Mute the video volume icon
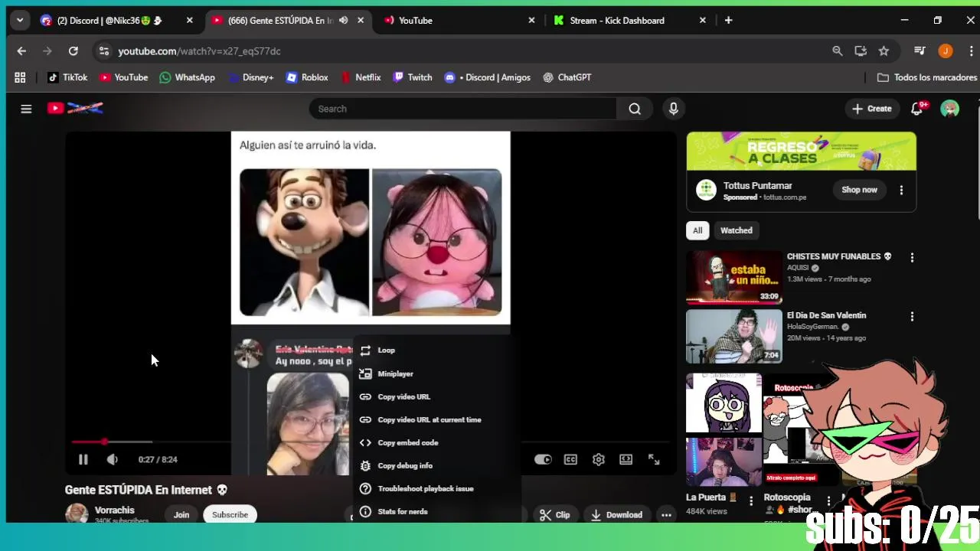The image size is (980, 551). coord(112,459)
